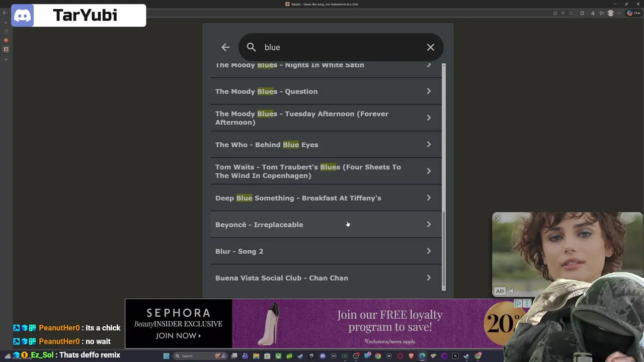Open the browser three-dot settings menu
644x362 pixels.
click(619, 13)
